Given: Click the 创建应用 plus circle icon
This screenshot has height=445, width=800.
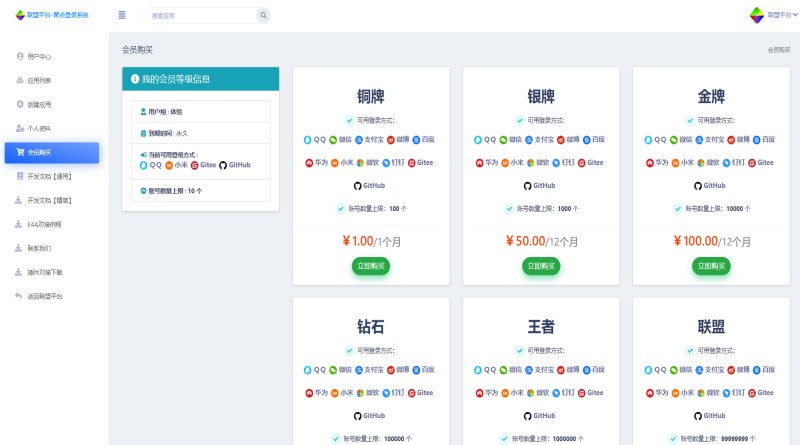Looking at the screenshot, I should coord(20,104).
